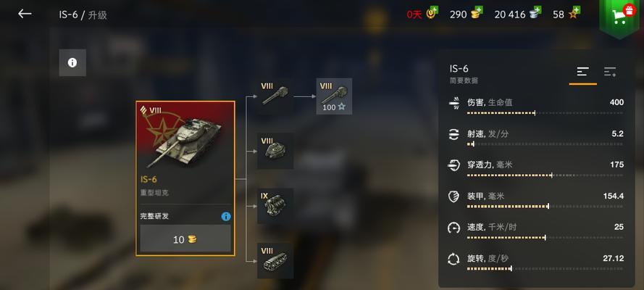The height and width of the screenshot is (290, 644).
Task: Go back with the left arrow
Action: pyautogui.click(x=25, y=14)
